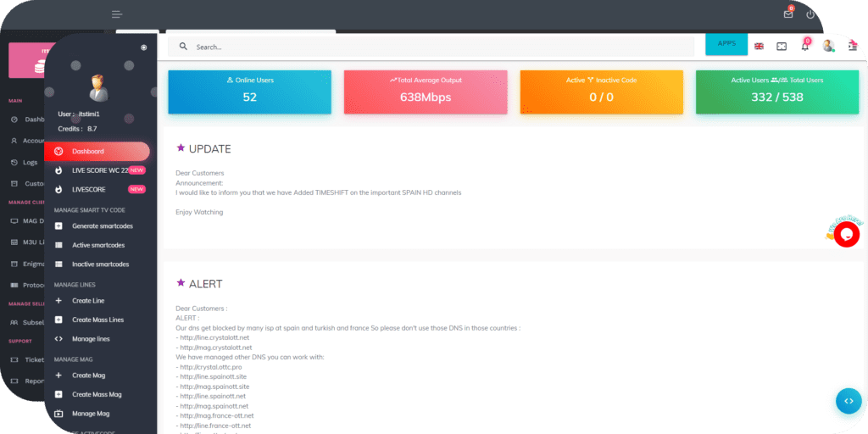Click the mail envelope icon in top bar

[x=788, y=14]
